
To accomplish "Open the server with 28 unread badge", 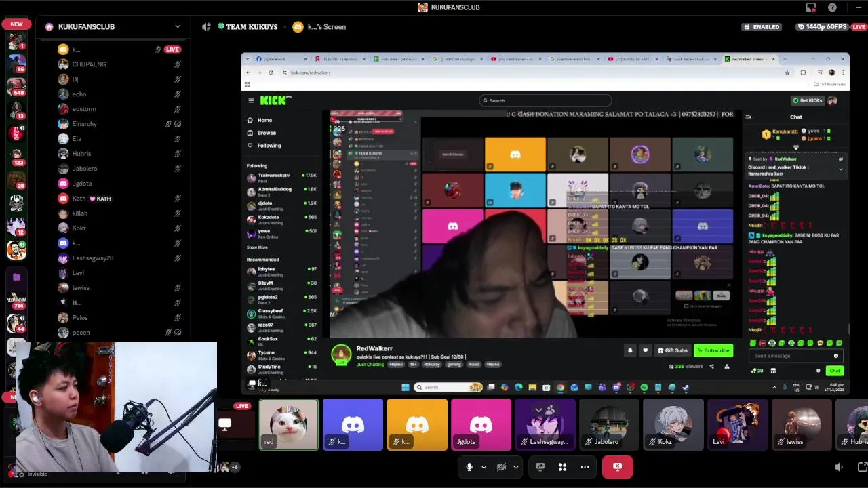I will [x=16, y=180].
